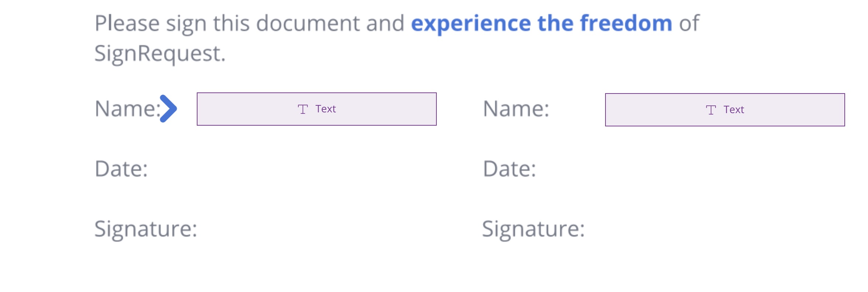The width and height of the screenshot is (868, 292).
Task: Click the T icon in right Text field
Action: (711, 110)
